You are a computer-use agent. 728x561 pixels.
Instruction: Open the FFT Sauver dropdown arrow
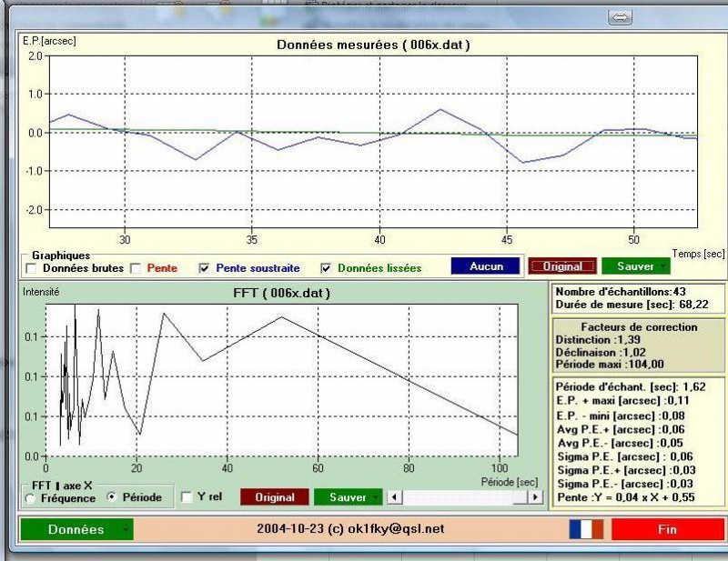(x=375, y=497)
